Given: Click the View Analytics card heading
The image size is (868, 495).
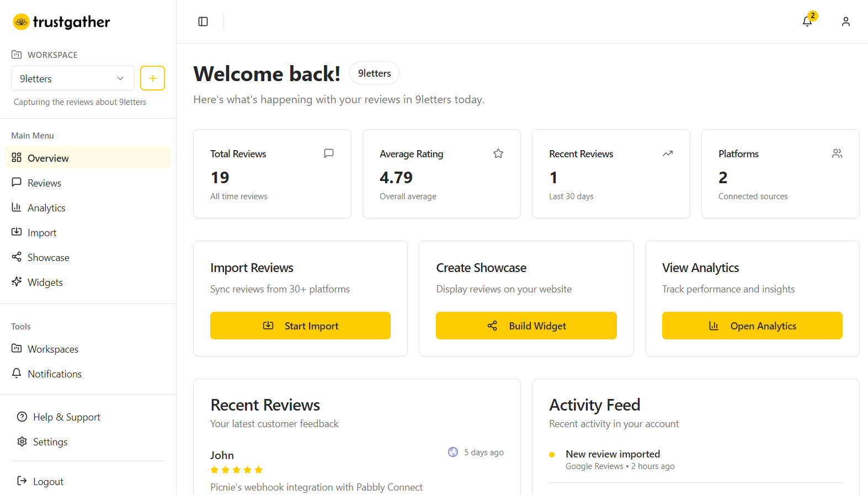Looking at the screenshot, I should (700, 268).
